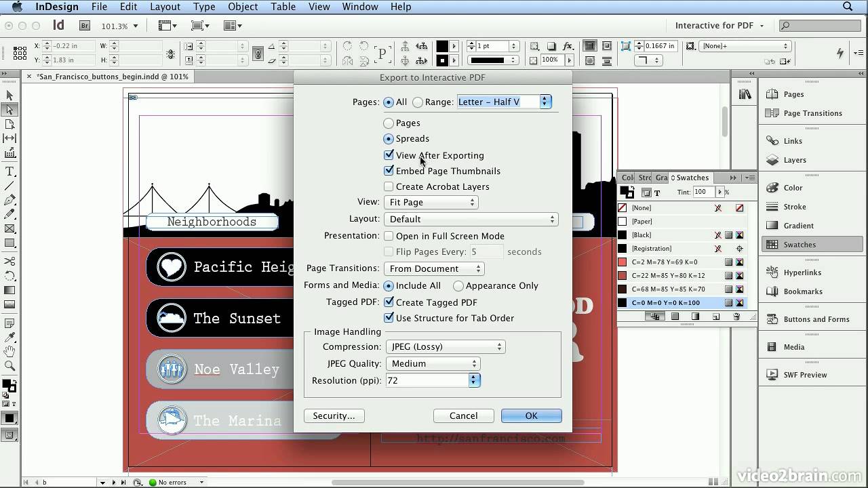Viewport: 868px width, 488px height.
Task: Click the Resolution ppi field
Action: tap(427, 380)
